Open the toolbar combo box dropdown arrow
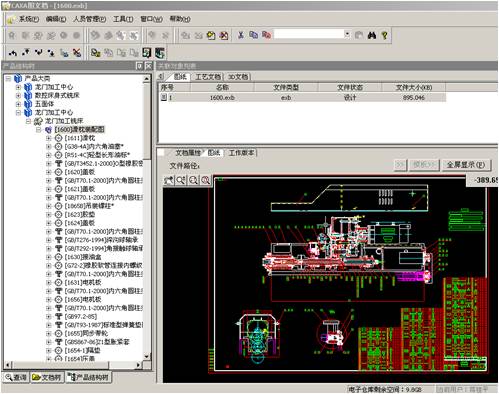The height and width of the screenshot is (394, 499). point(347,34)
